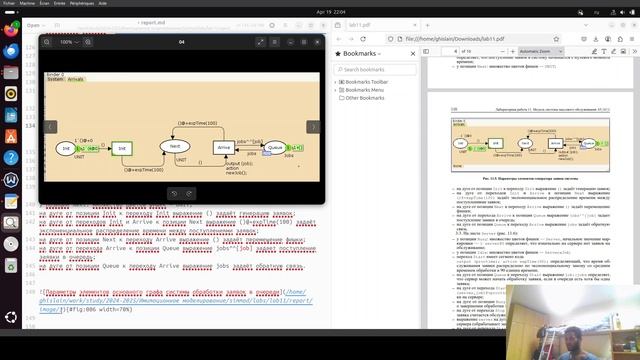
Task: Select PDF highlight tool
Action: [x=594, y=51]
